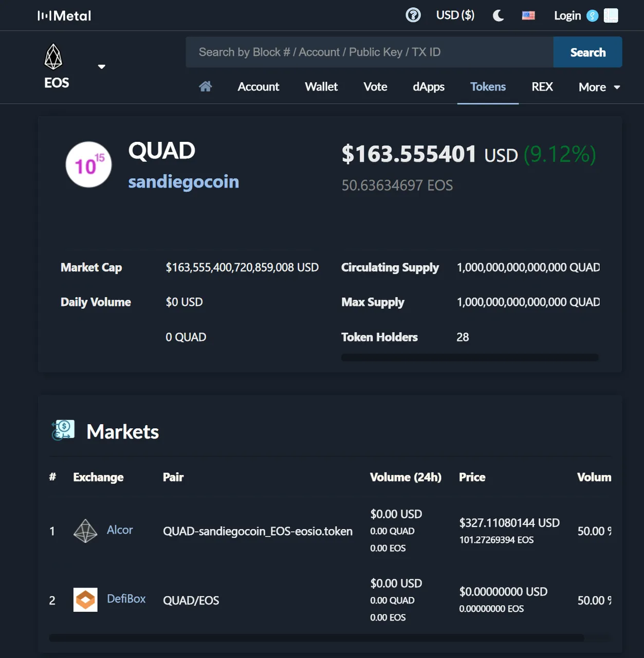Open the help question mark icon
Viewport: 644px width, 658px height.
coord(413,15)
